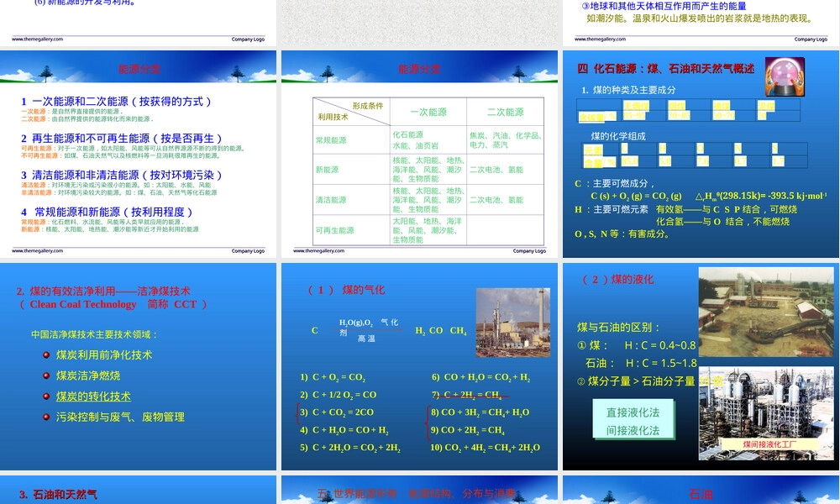Click the 煤的化学组成 label

click(x=617, y=136)
